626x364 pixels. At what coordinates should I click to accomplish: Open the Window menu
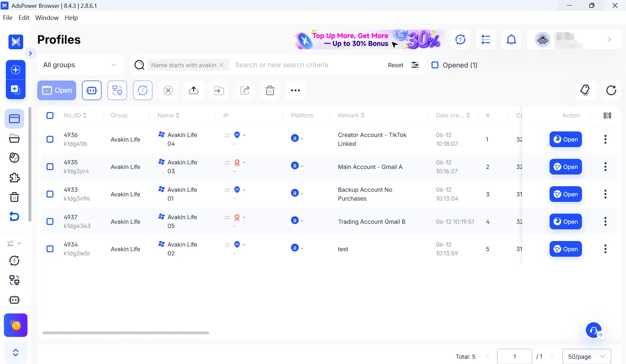pos(47,18)
